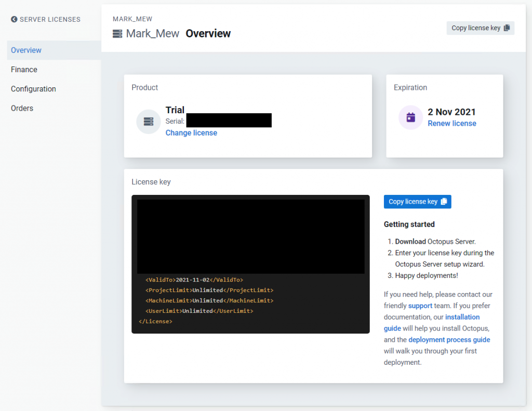Click the Trial product name
Viewport: 532px width, 411px height.
pyautogui.click(x=175, y=110)
